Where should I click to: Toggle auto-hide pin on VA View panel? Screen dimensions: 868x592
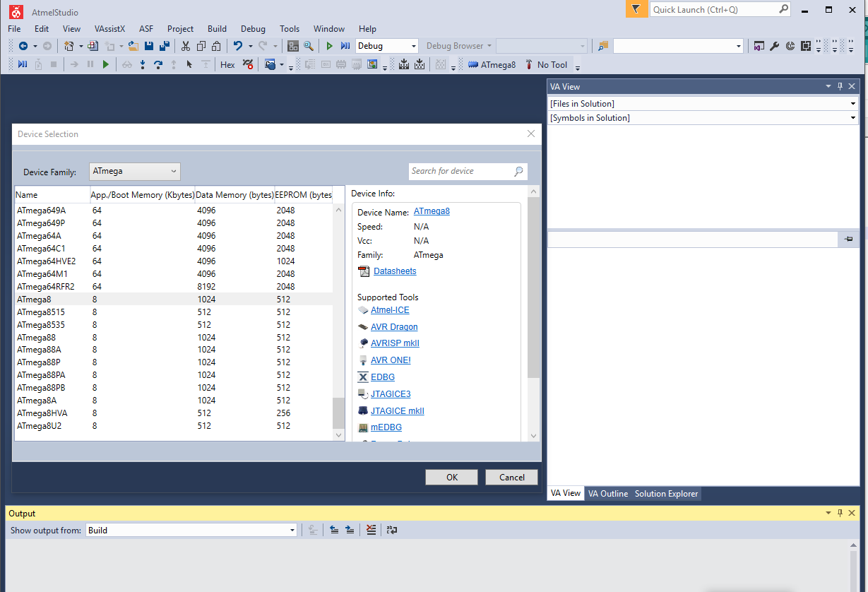pos(840,86)
